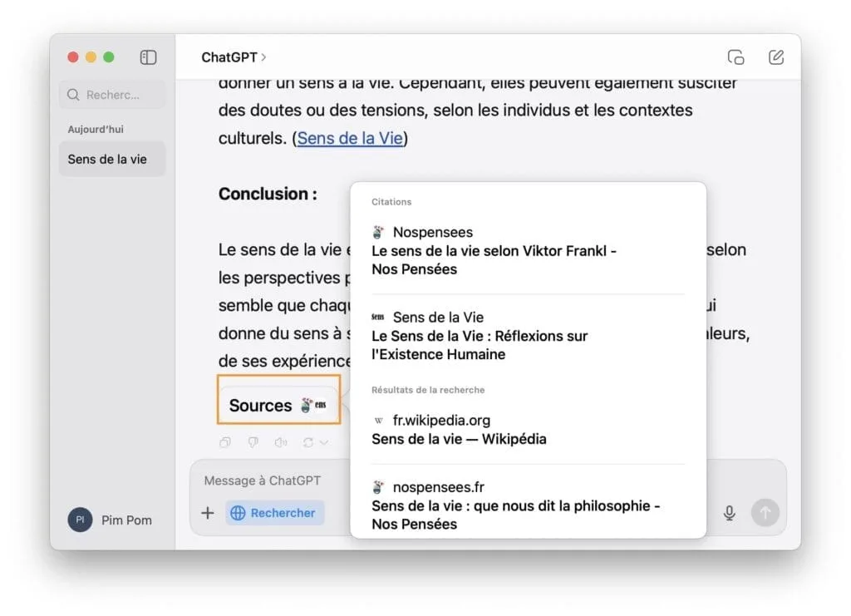Viewport: 851px width, 616px height.
Task: Click the green fullscreen window button
Action: click(109, 57)
